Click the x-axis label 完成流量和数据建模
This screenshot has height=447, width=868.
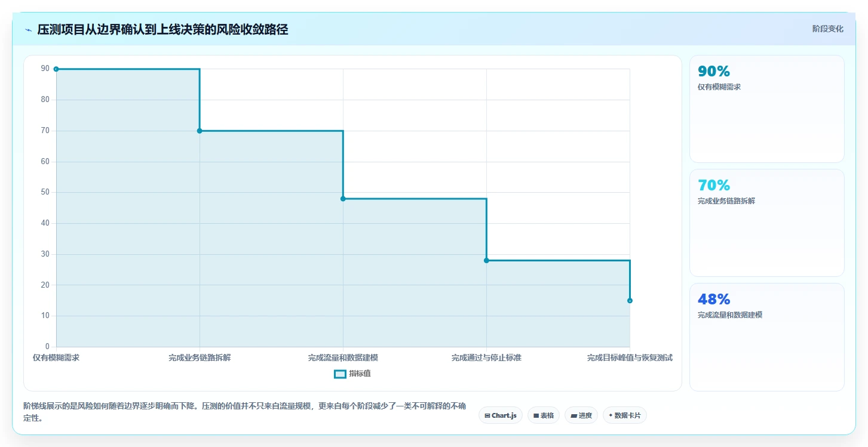coord(343,358)
